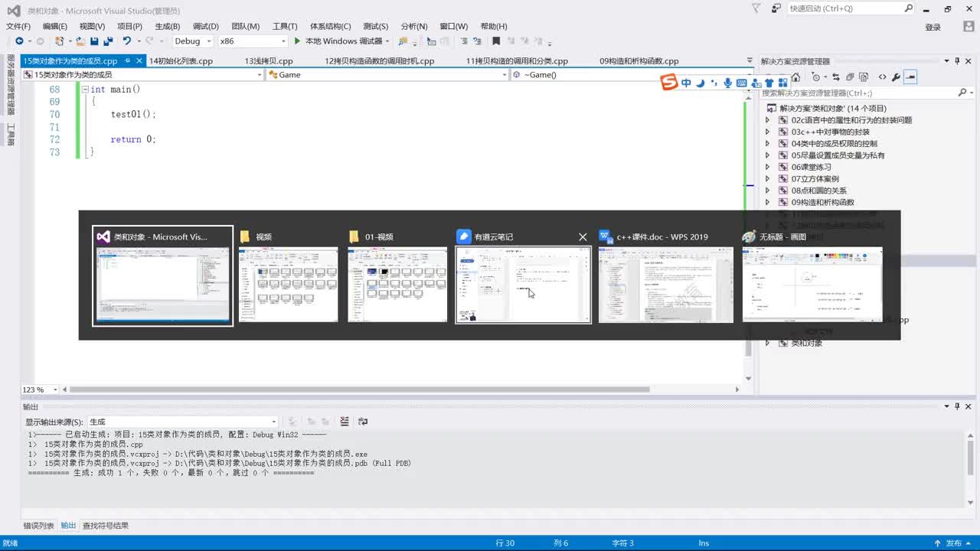Toggle the Sogou punctuation mode icon
980x551 pixels.
pyautogui.click(x=714, y=83)
